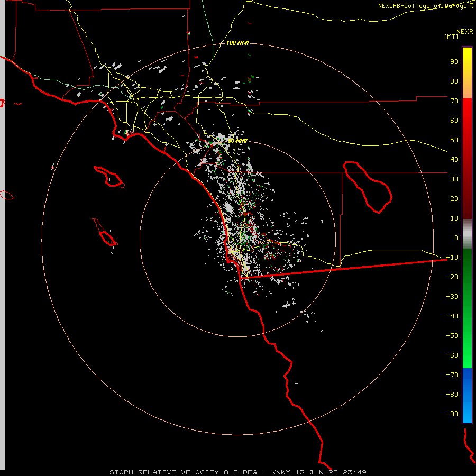Click the -10 value on the velocity scale
The width and height of the screenshot is (476, 476).
pyautogui.click(x=452, y=258)
